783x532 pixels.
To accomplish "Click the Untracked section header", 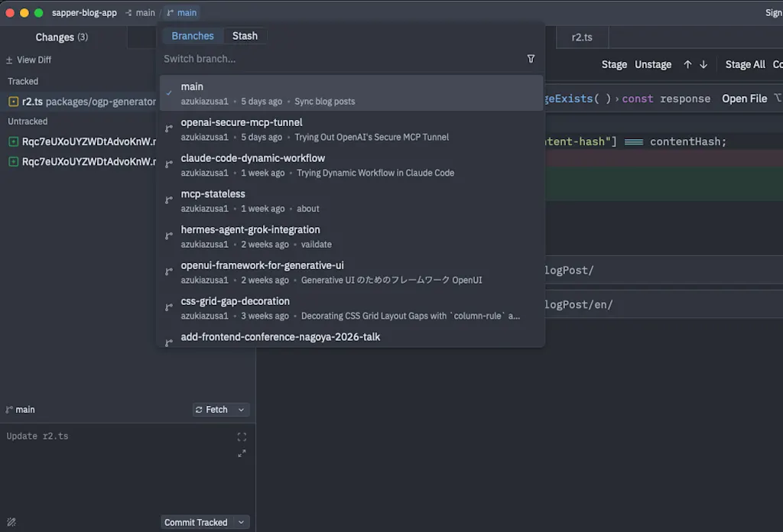I will (x=28, y=122).
